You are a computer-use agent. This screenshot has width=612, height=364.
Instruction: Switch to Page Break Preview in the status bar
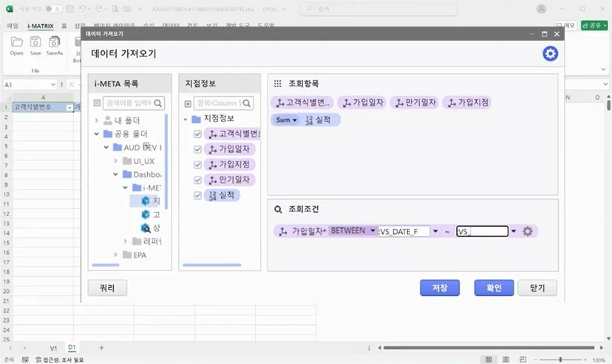(x=523, y=360)
